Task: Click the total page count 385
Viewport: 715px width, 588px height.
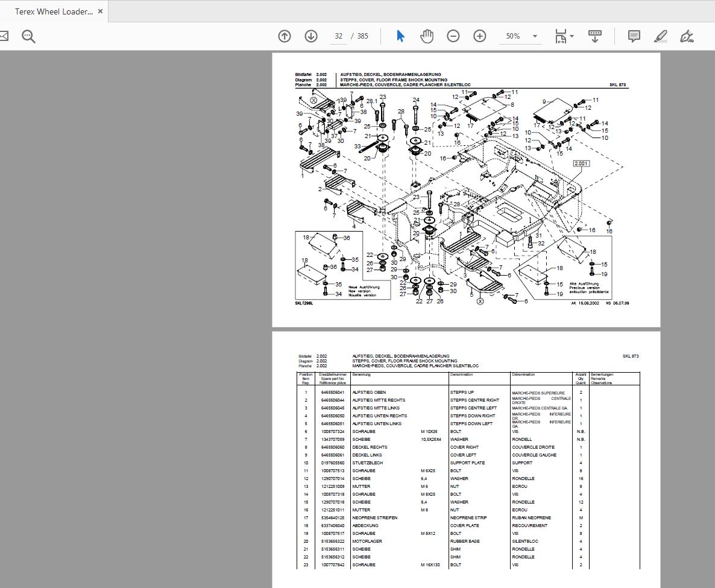Action: [362, 36]
